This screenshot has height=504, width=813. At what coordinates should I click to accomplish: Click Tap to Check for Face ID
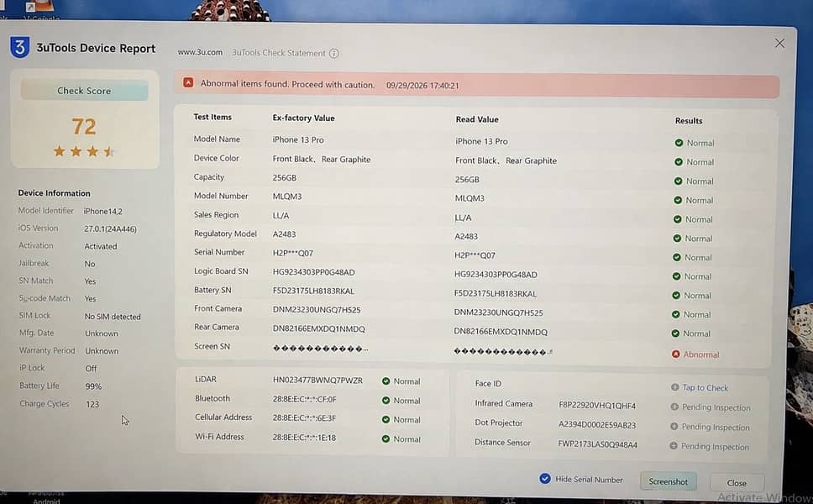point(705,387)
